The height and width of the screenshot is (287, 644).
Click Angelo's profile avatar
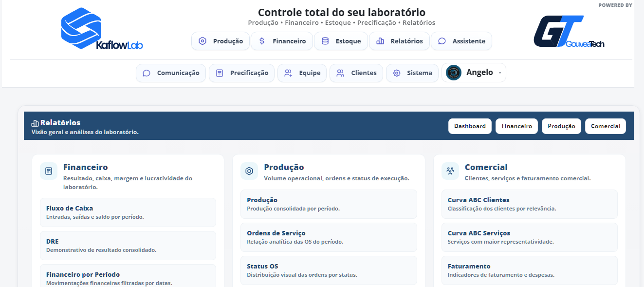click(454, 73)
